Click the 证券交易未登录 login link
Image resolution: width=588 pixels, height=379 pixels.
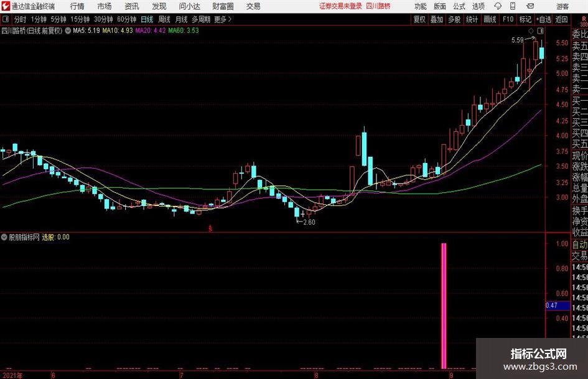tap(340, 6)
